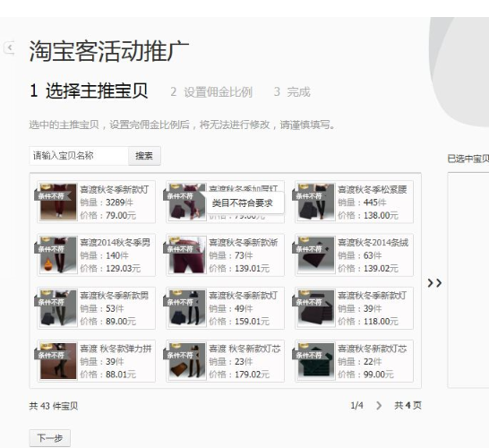This screenshot has width=489, height=448.
Task: Select product thumbnail with 3289件 sales
Action: coord(58,202)
